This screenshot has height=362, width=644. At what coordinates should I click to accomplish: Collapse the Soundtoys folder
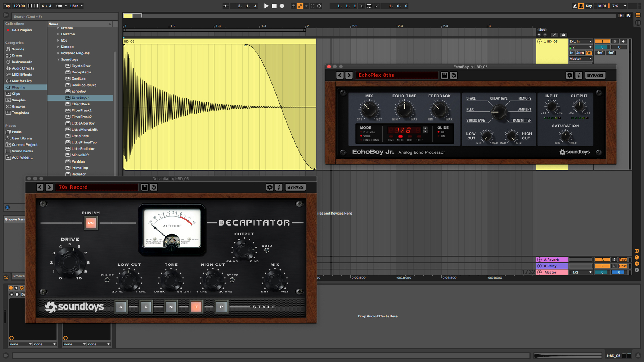58,60
